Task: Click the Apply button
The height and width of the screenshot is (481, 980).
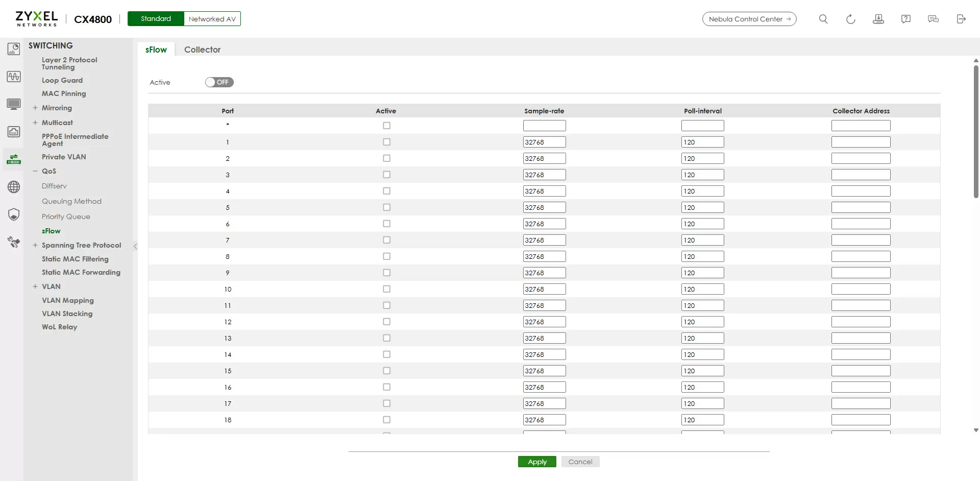Action: (x=537, y=462)
